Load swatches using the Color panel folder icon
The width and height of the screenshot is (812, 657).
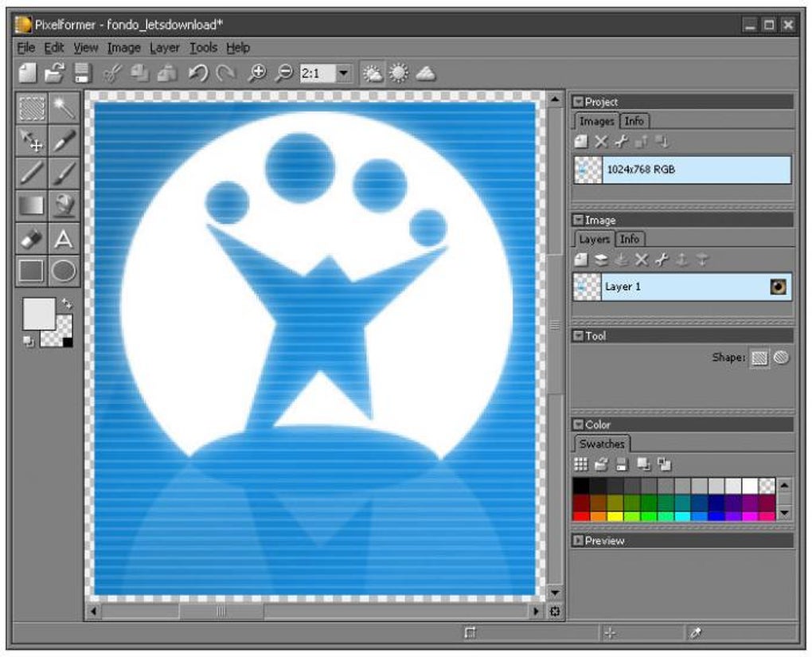click(601, 464)
